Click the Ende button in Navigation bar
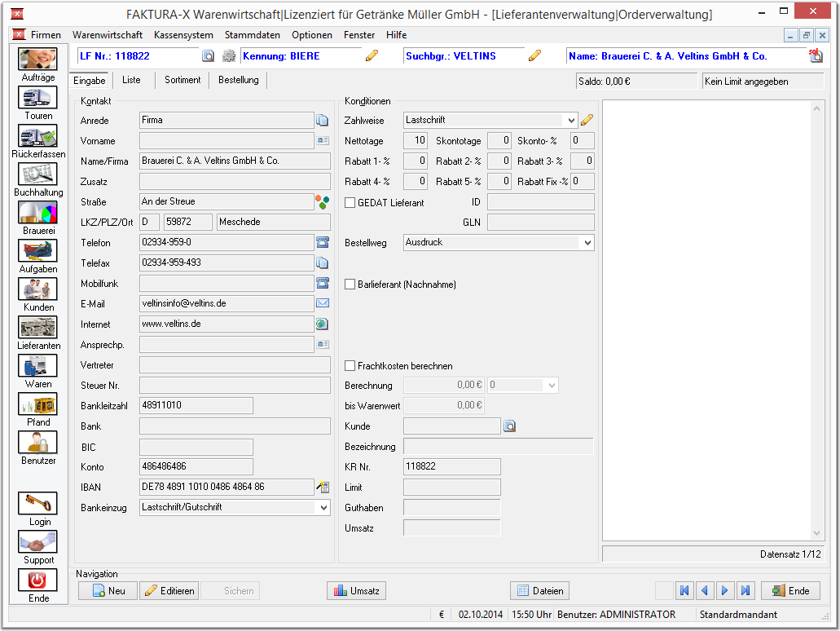The height and width of the screenshot is (631, 840). pyautogui.click(x=790, y=591)
